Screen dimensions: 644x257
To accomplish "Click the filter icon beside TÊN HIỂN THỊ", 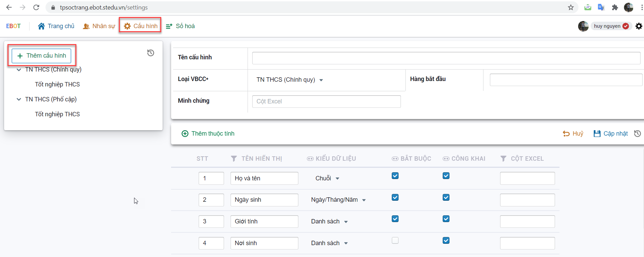I will (234, 159).
